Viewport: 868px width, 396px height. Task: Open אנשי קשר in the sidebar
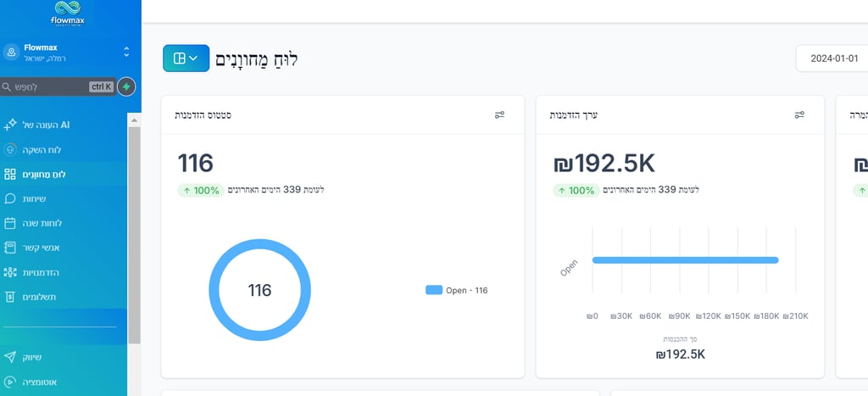41,248
